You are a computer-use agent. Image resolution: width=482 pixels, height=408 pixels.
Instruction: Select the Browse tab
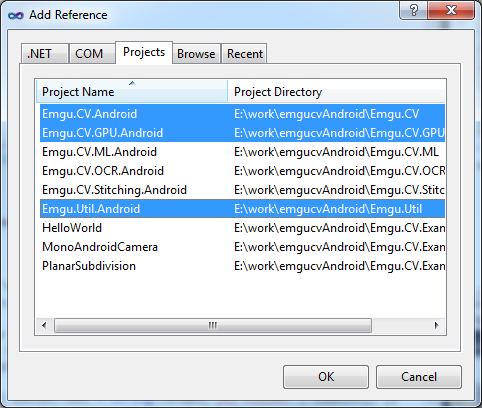(x=196, y=54)
